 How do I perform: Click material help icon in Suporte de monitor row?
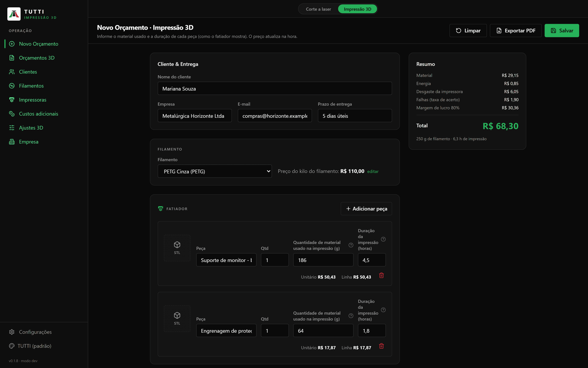pyautogui.click(x=351, y=245)
